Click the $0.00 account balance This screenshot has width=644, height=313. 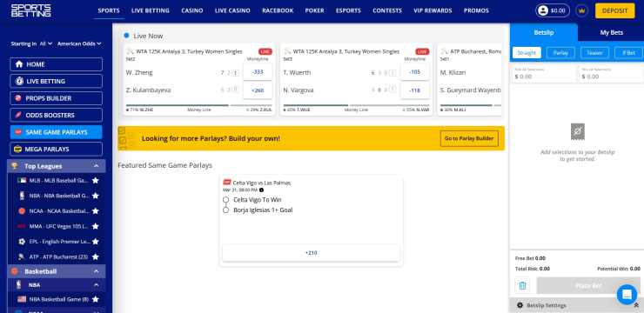[x=558, y=10]
